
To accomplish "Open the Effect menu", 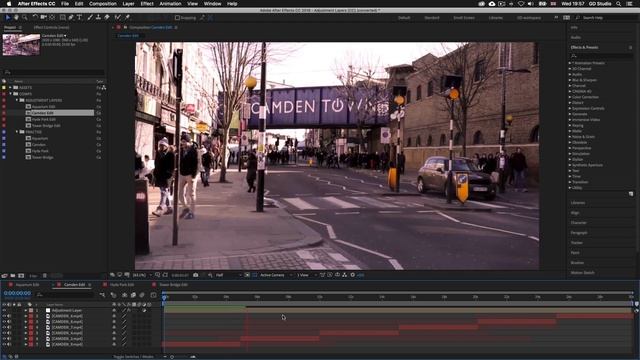I will 147,4.
